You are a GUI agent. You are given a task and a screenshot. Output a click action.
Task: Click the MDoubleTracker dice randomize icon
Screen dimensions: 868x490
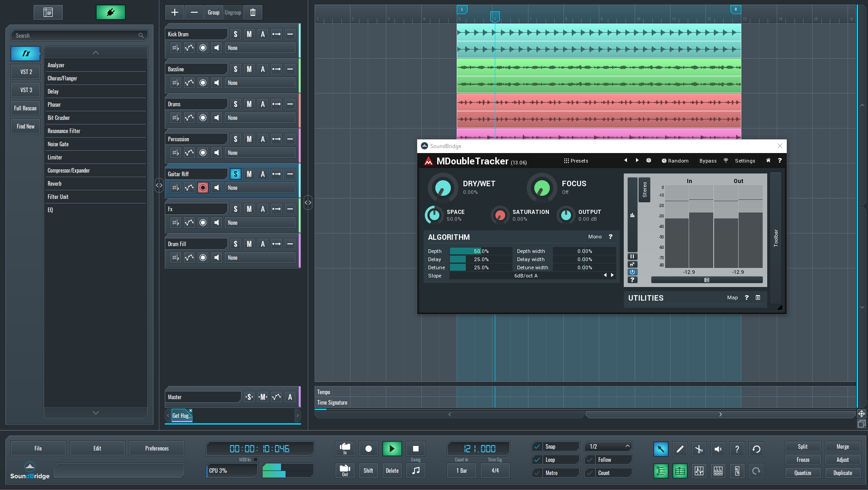649,160
